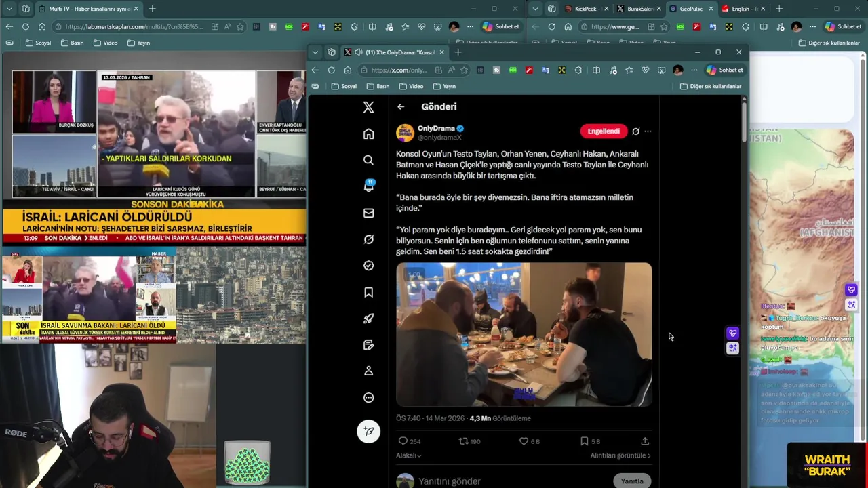Image resolution: width=868 pixels, height=488 pixels.
Task: Select the Multi TV tab
Action: 88,9
